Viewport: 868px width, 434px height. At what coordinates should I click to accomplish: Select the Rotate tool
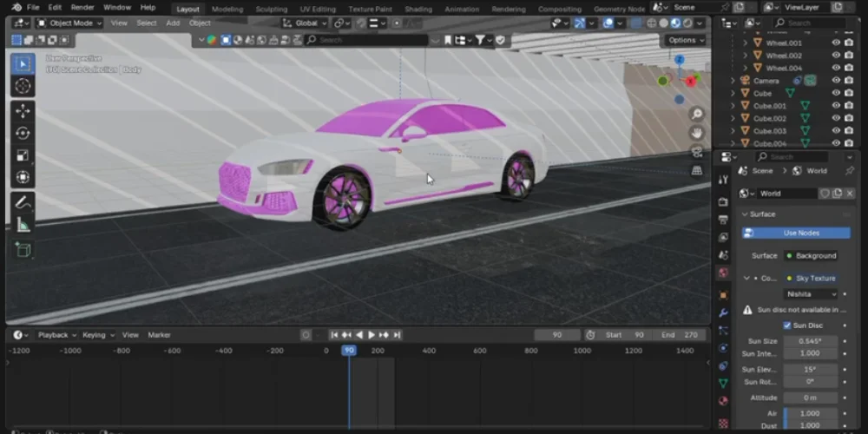point(23,133)
